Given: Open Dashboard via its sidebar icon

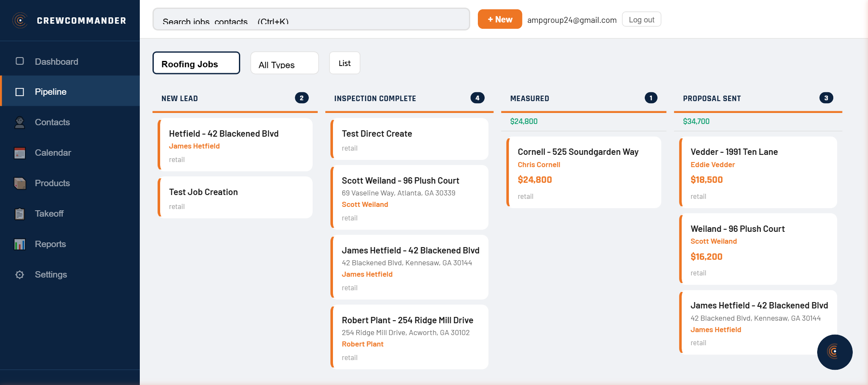Looking at the screenshot, I should 20,61.
